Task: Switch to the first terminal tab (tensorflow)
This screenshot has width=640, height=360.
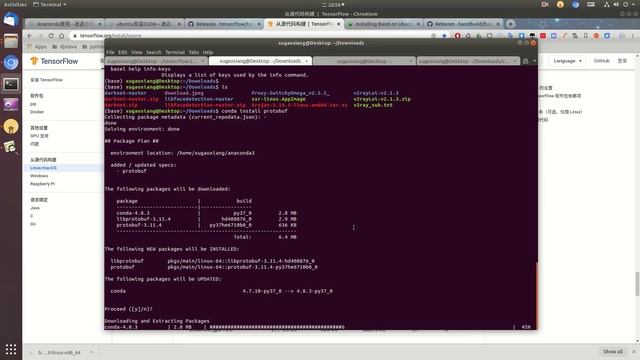Action: [156, 61]
